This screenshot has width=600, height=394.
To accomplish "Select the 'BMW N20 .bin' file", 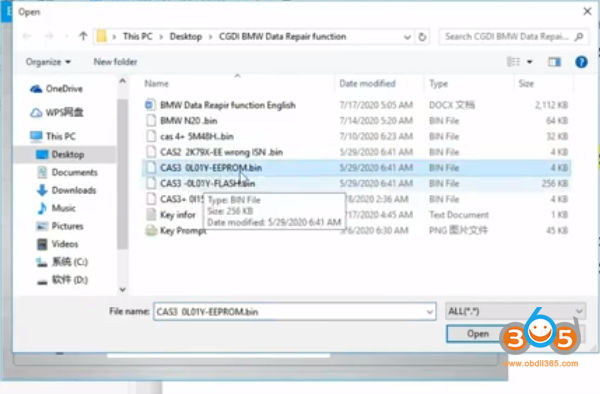I will (189, 121).
